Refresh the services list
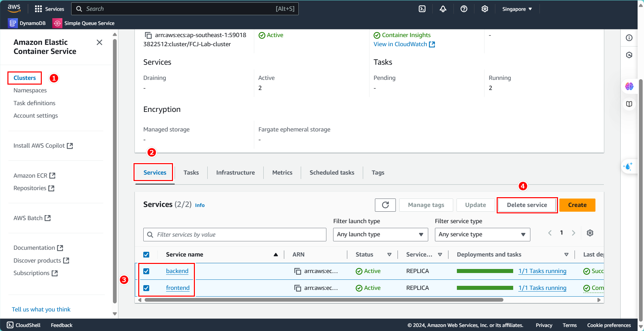Viewport: 644px width, 331px height. pyautogui.click(x=385, y=205)
